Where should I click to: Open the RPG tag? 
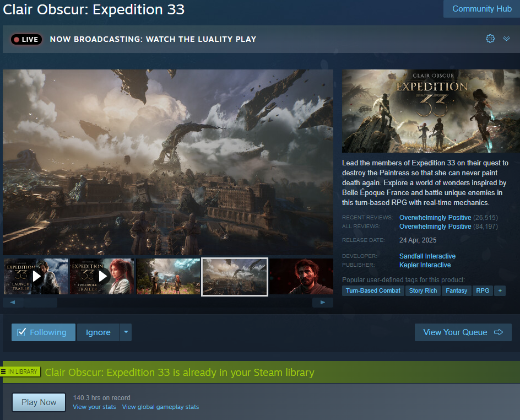[483, 290]
